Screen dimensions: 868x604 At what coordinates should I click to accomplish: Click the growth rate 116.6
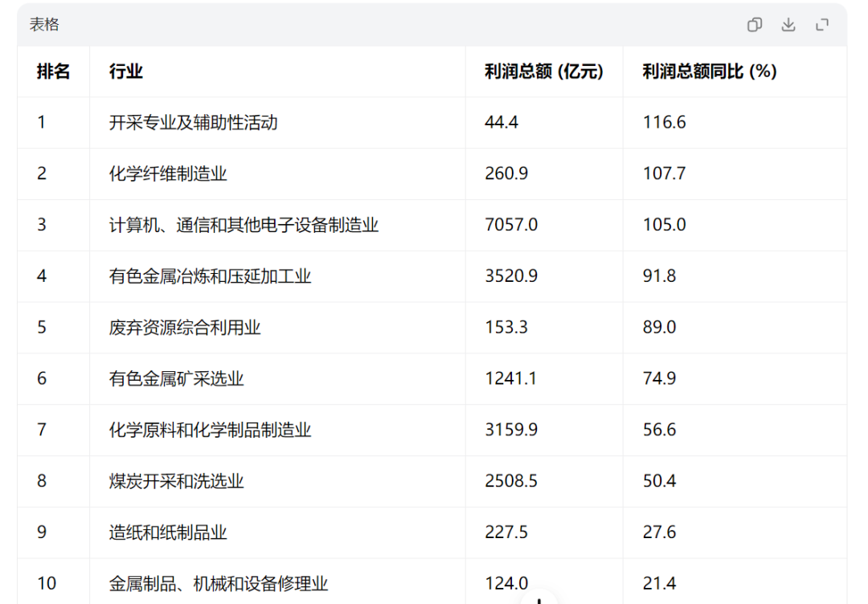click(665, 122)
